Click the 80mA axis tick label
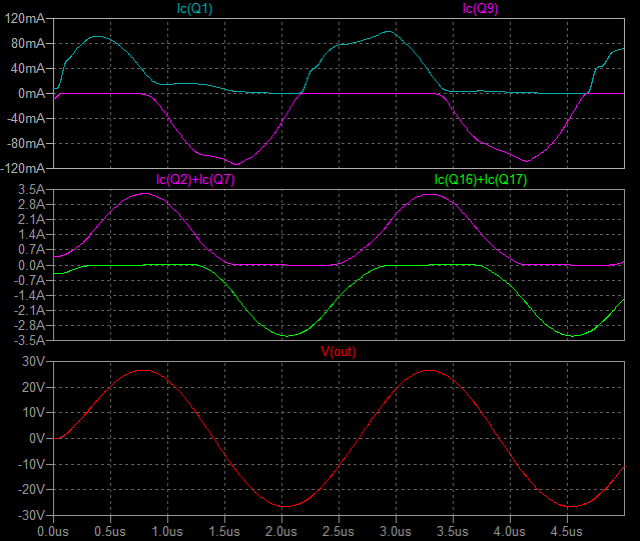640x541 pixels. point(30,44)
